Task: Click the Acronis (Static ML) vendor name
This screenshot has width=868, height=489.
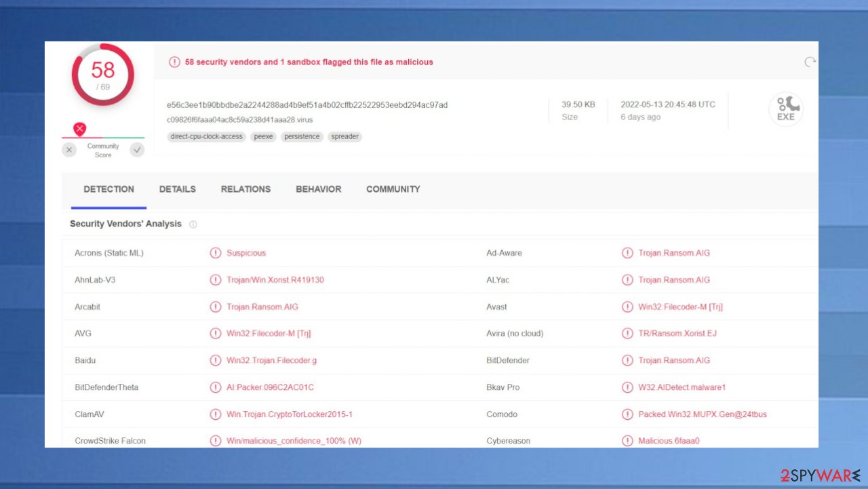Action: tap(109, 253)
